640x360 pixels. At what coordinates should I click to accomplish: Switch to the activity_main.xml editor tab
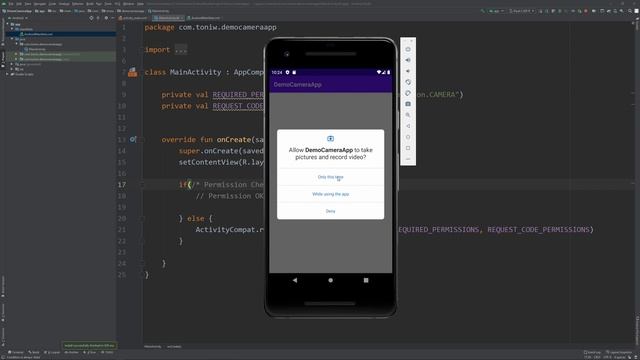[x=133, y=18]
